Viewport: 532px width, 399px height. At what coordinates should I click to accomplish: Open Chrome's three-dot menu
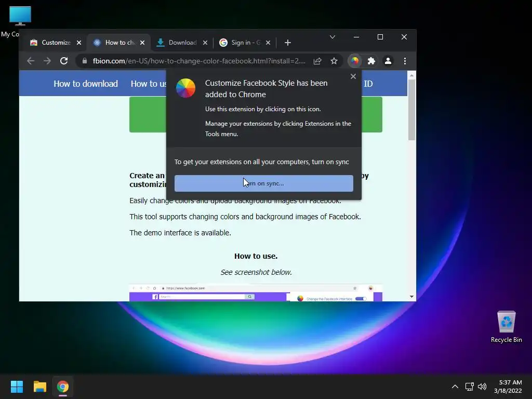click(405, 61)
